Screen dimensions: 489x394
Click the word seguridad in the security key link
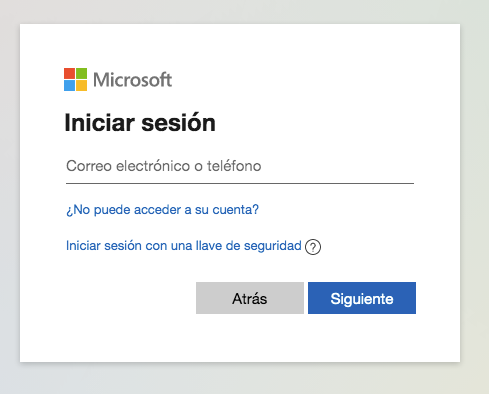[x=273, y=246]
